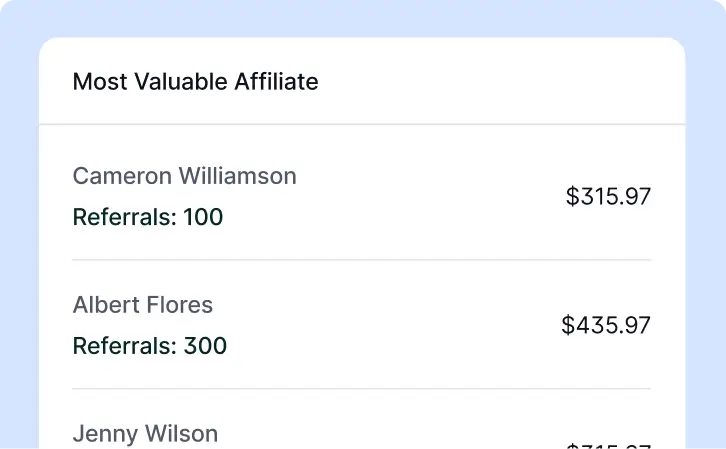Click empty header space right of the title
Screen dimensions: 726x449
pos(500,82)
